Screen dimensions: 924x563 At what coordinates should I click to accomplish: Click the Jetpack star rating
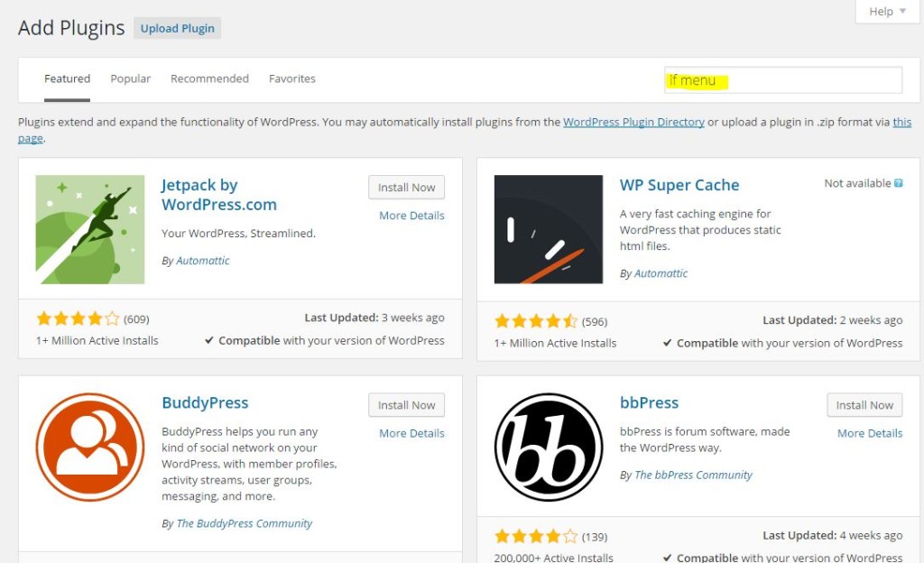pos(78,319)
